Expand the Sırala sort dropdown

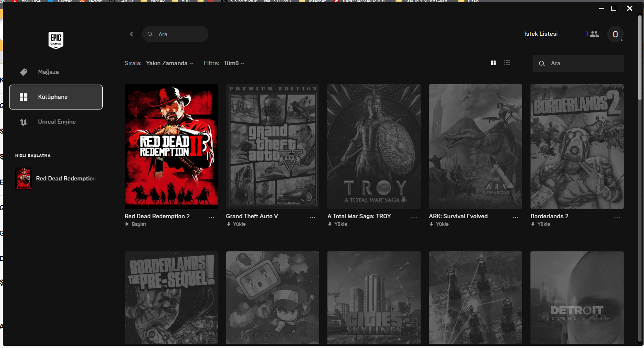[170, 63]
